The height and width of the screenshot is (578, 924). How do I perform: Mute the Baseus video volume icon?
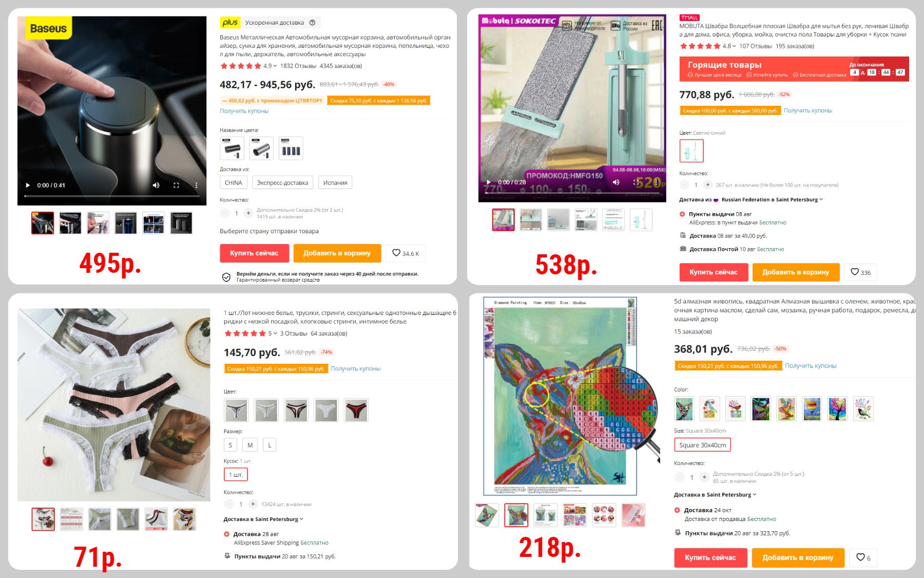tap(156, 185)
